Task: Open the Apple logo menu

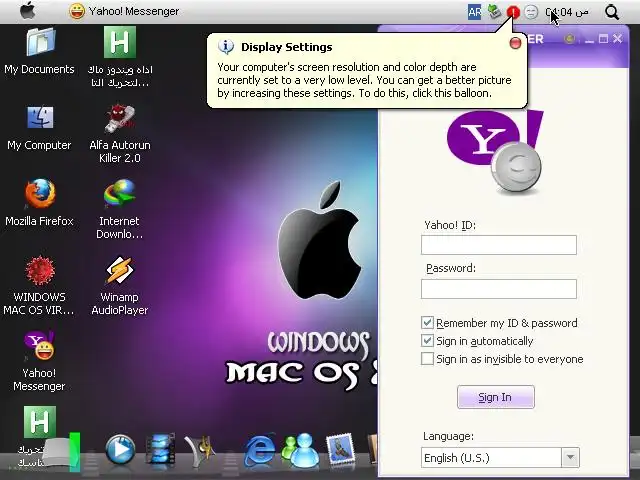Action: 28,11
